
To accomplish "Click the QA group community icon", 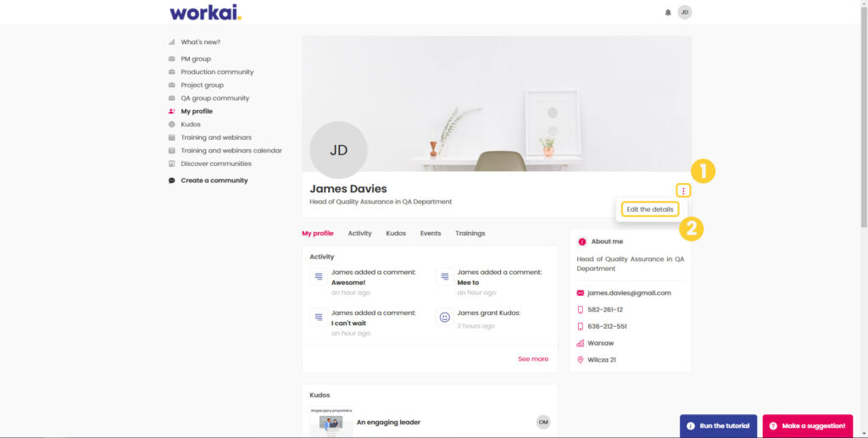I will click(171, 98).
